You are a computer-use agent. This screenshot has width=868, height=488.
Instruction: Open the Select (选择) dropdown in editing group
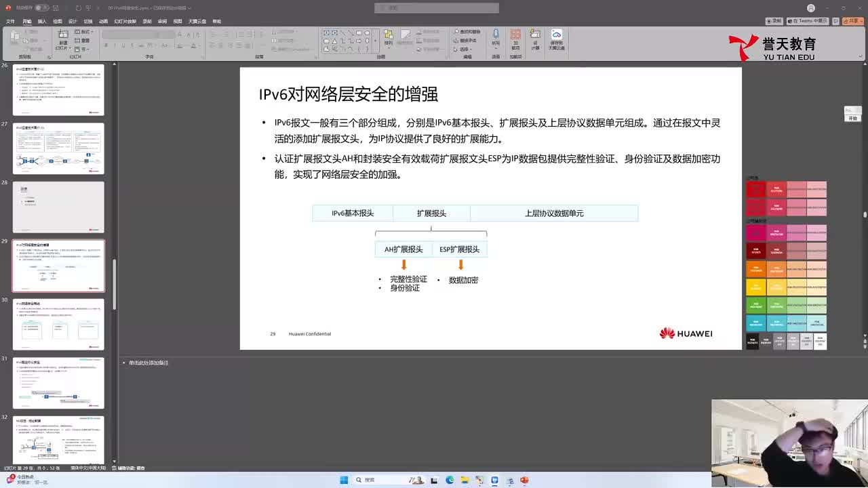(464, 49)
